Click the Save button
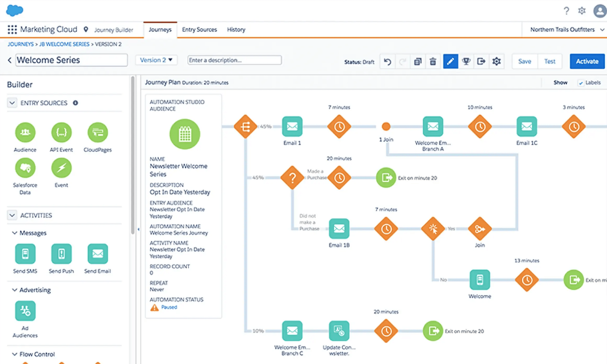The image size is (607, 364). [x=525, y=61]
